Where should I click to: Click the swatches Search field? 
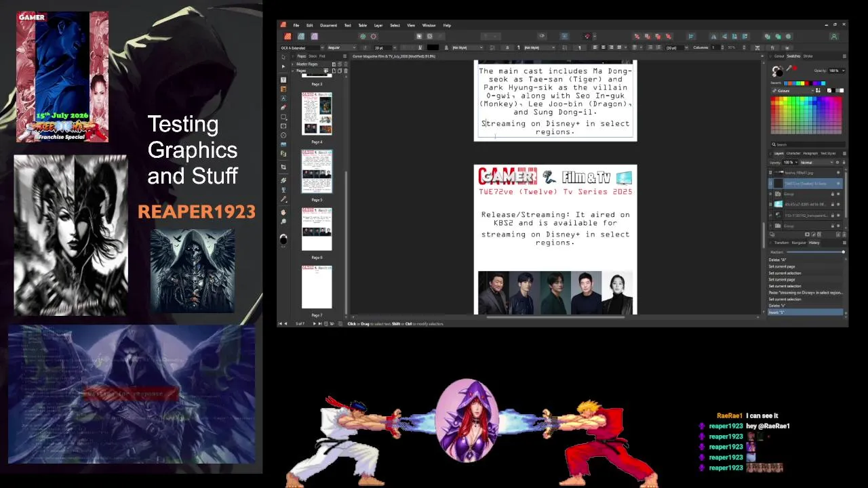[x=808, y=144]
